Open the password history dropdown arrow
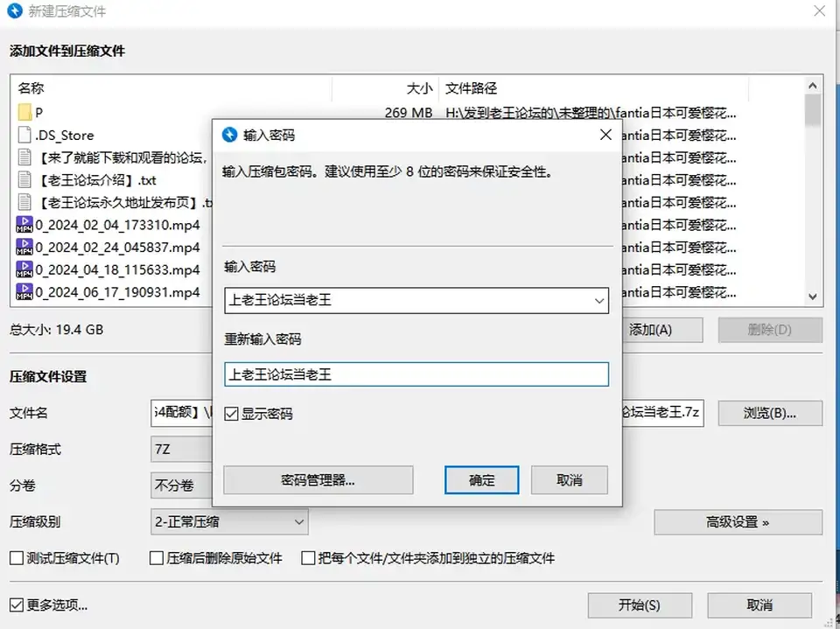Image resolution: width=840 pixels, height=629 pixels. click(598, 301)
